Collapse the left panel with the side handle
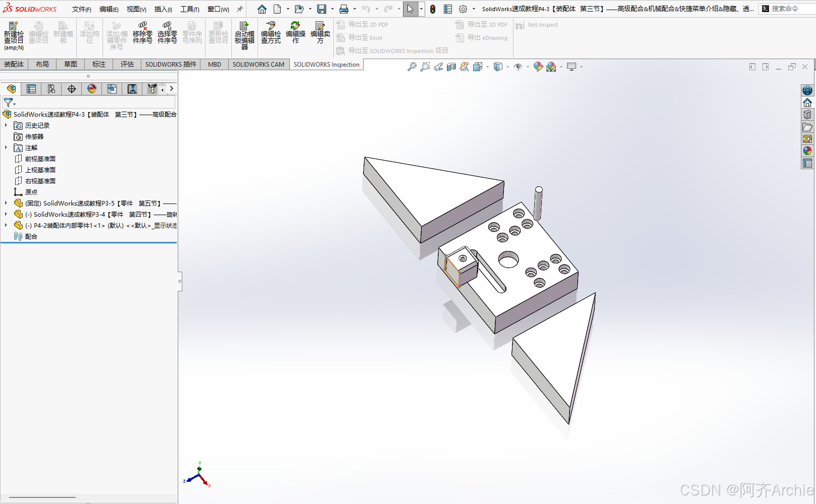The width and height of the screenshot is (816, 504). click(x=180, y=281)
